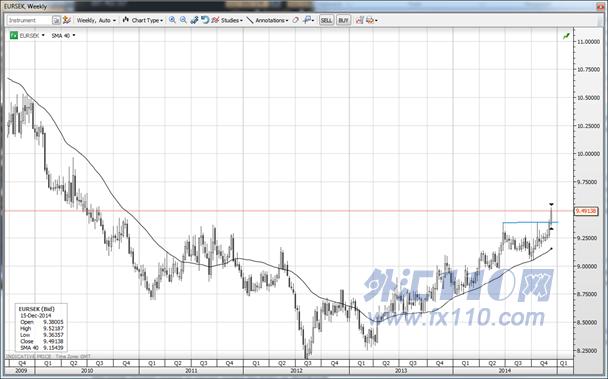Click the zoom out magnifier icon

coord(183,20)
